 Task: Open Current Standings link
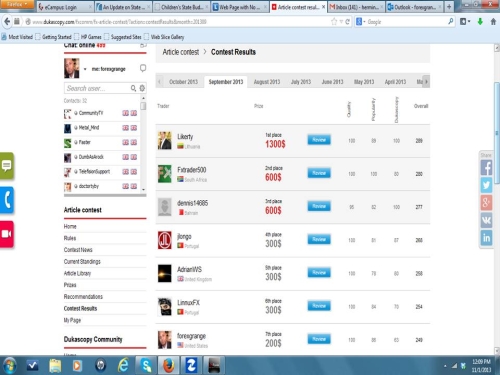[82, 261]
